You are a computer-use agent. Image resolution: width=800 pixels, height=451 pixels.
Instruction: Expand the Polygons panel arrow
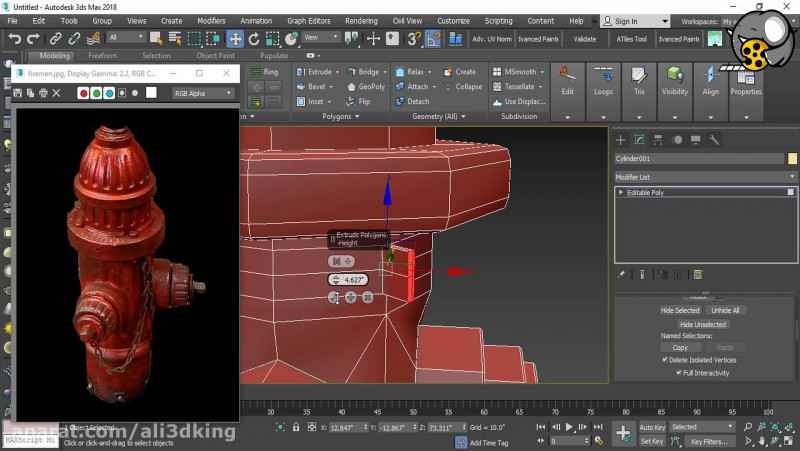357,116
